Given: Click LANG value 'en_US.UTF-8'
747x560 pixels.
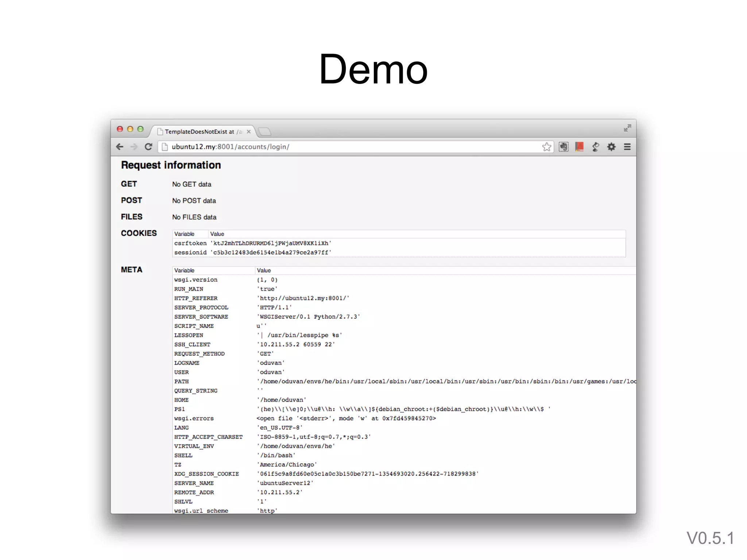Looking at the screenshot, I should [x=280, y=428].
